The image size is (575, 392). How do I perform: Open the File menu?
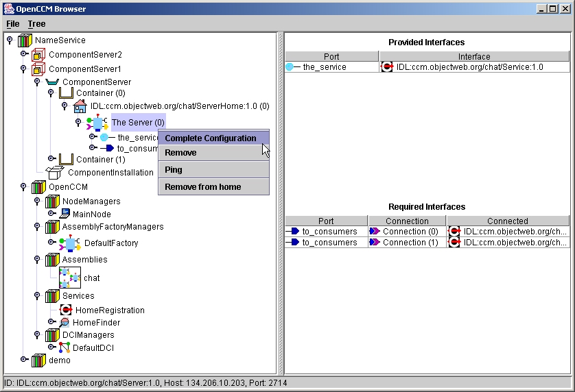pyautogui.click(x=13, y=23)
